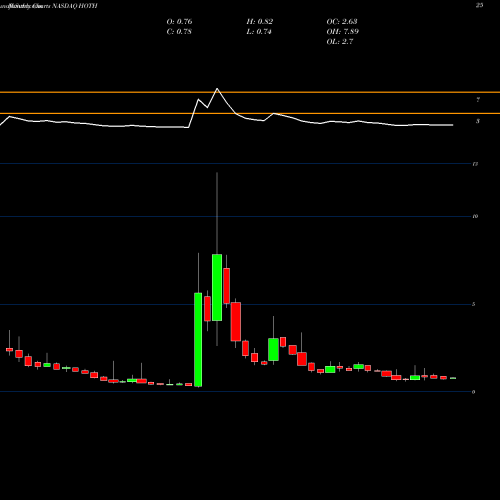The height and width of the screenshot is (500, 500).
Task: Click the peak of the white indicator line
Action: (x=217, y=89)
